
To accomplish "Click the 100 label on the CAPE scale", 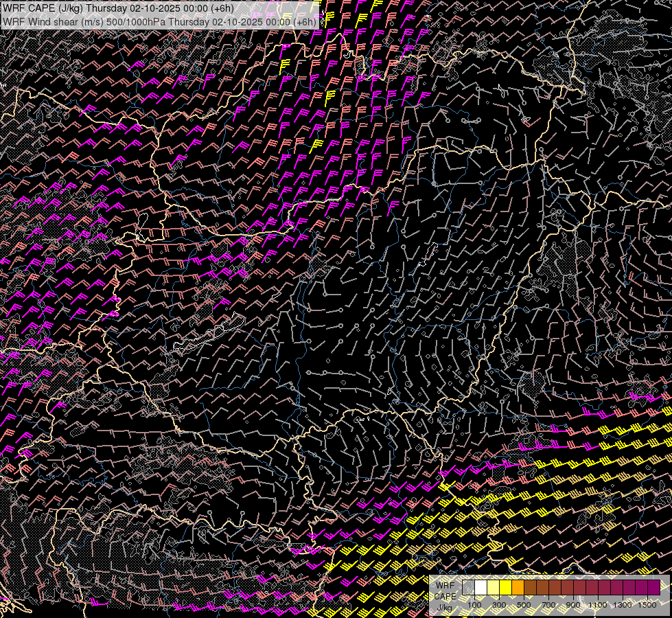I will (x=474, y=605).
